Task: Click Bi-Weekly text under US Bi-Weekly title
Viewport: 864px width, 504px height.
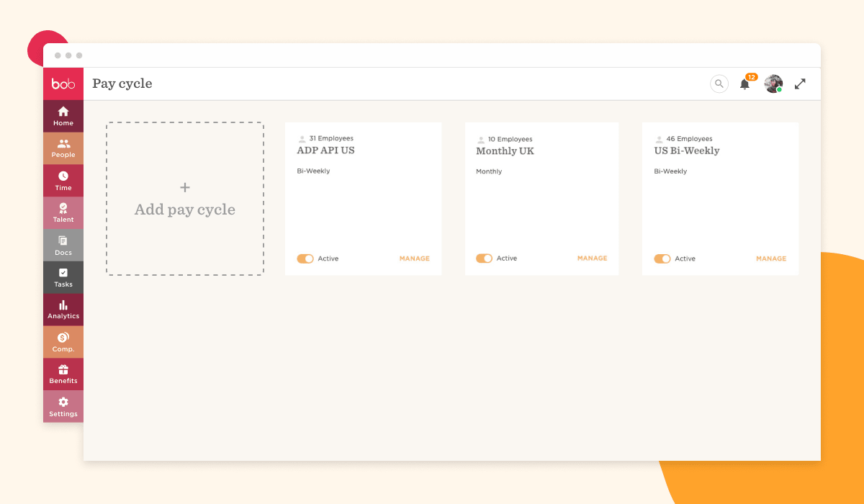Action: pyautogui.click(x=670, y=171)
